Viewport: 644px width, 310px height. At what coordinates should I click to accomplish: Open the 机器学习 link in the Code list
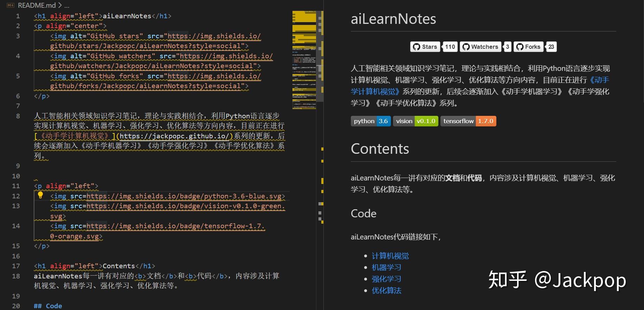point(386,268)
